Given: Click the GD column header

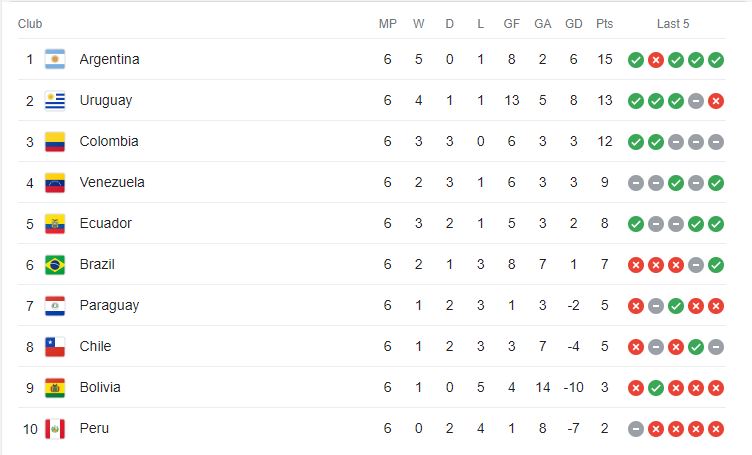Looking at the screenshot, I should (x=573, y=24).
